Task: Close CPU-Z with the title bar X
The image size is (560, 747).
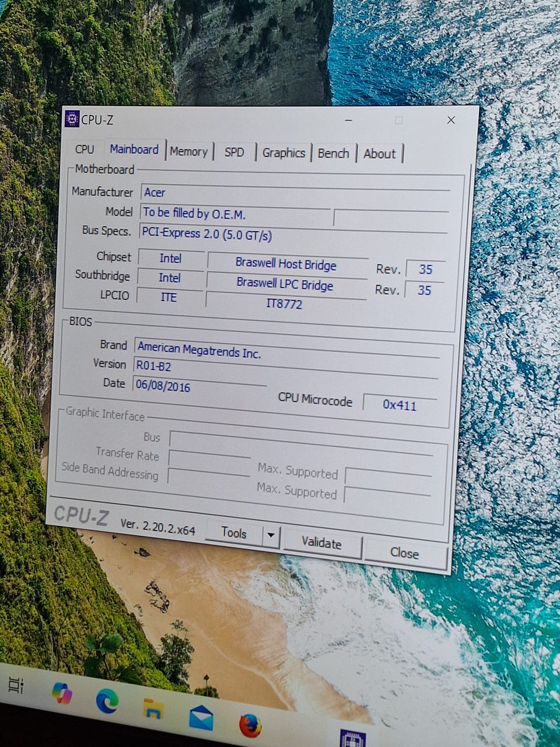Action: tap(451, 120)
